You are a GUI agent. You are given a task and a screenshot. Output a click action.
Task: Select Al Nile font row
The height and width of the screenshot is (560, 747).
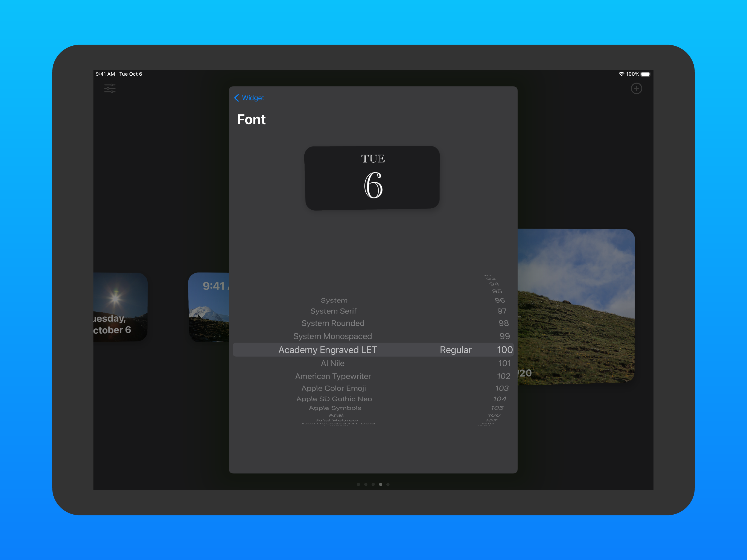[x=333, y=363]
